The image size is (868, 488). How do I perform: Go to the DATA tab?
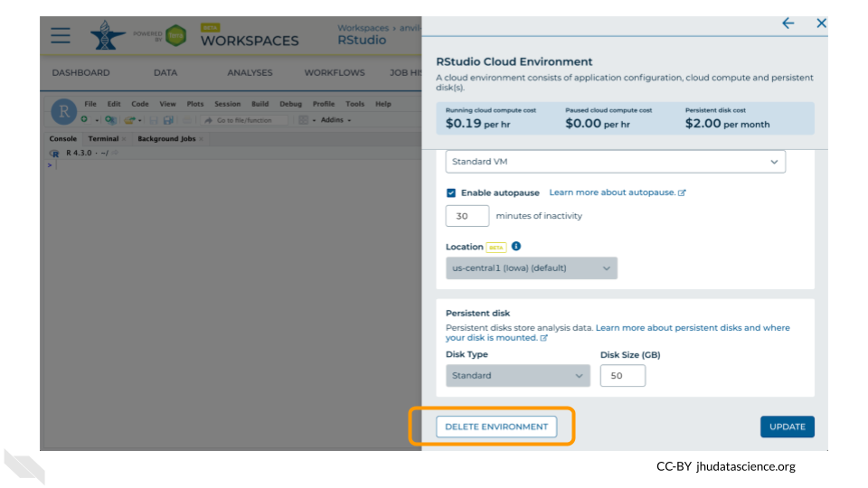pyautogui.click(x=165, y=72)
